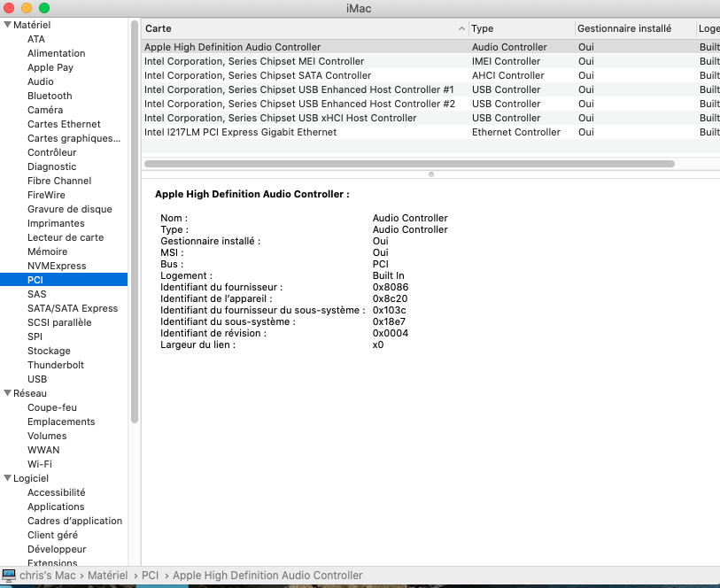Select the highlighted PCI sidebar item
Viewport: 720px width, 588px height.
tap(64, 280)
